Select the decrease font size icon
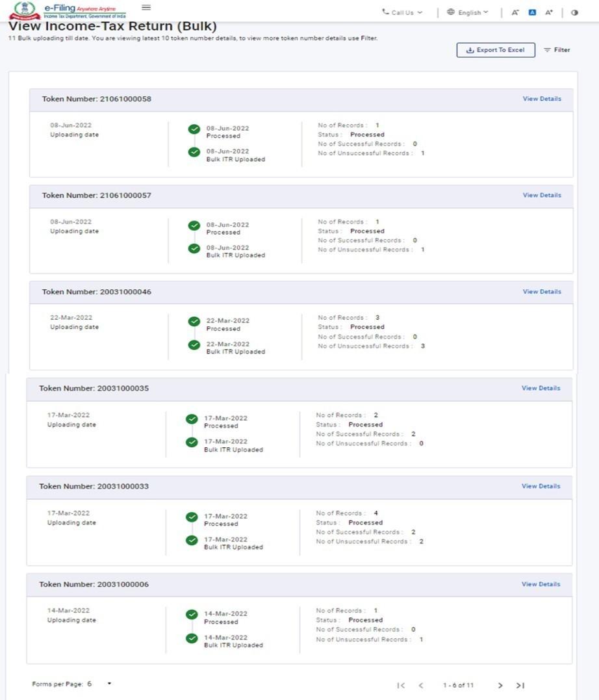The height and width of the screenshot is (700, 599). pos(515,11)
